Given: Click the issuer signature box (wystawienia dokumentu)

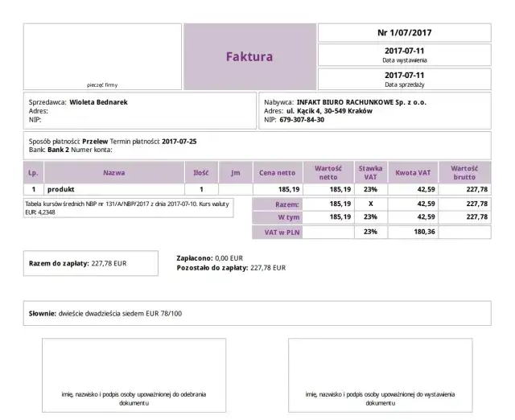Looking at the screenshot, I should (381, 375).
